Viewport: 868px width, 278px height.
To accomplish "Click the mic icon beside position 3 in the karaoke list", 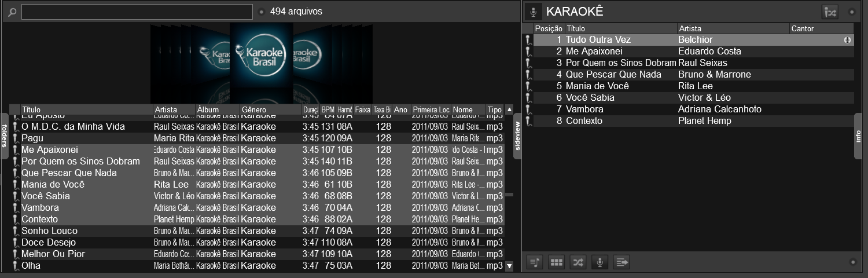I will [528, 63].
